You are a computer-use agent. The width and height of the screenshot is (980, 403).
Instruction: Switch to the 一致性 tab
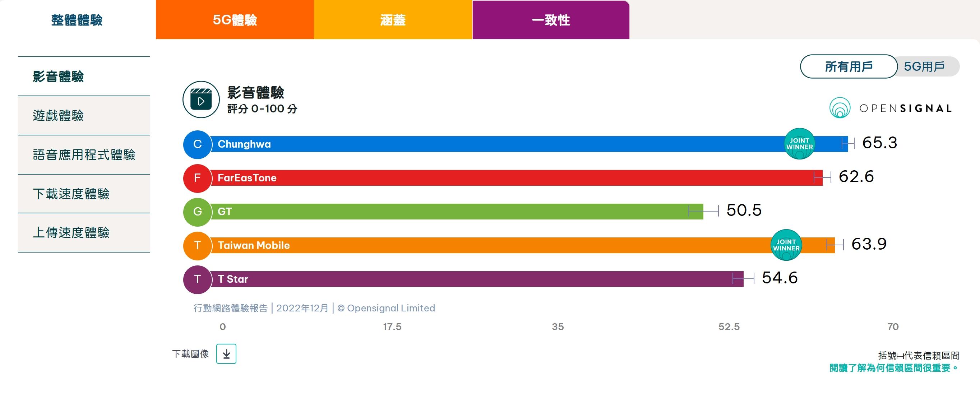pos(551,20)
